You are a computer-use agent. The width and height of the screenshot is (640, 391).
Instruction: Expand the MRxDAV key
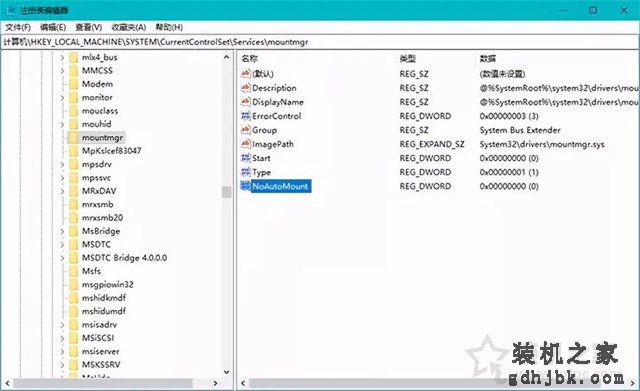(x=62, y=191)
